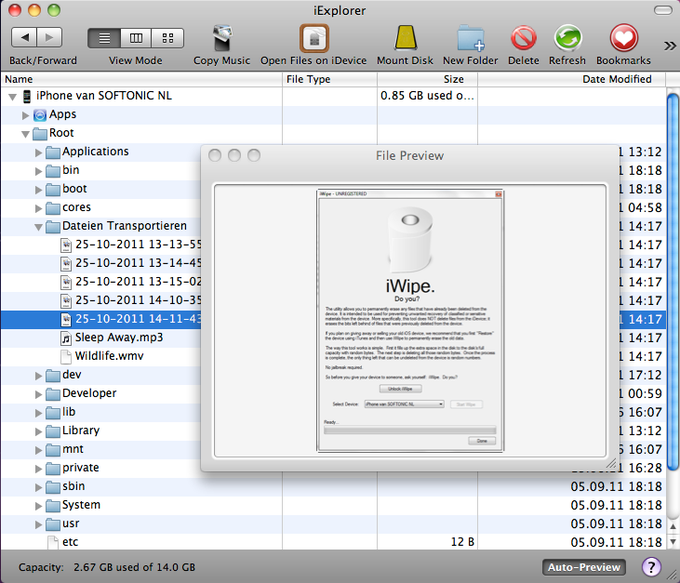Screen dimensions: 680x583
Task: Collapse the Dateien Transportieren folder
Action: tap(39, 227)
